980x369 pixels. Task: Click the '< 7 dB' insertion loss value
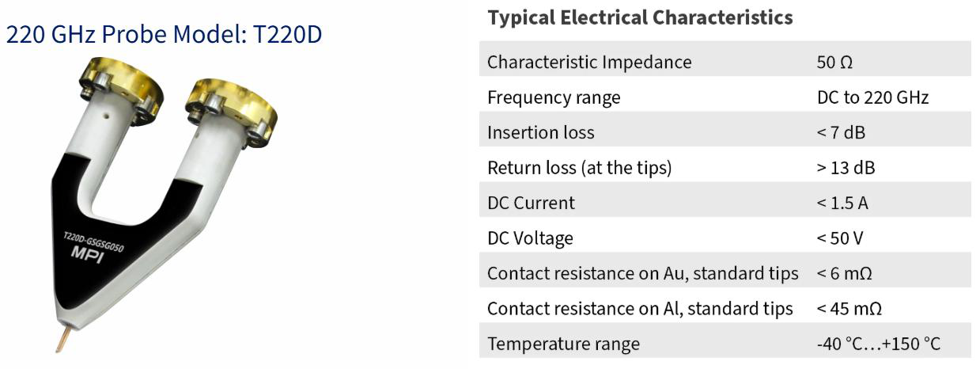841,132
